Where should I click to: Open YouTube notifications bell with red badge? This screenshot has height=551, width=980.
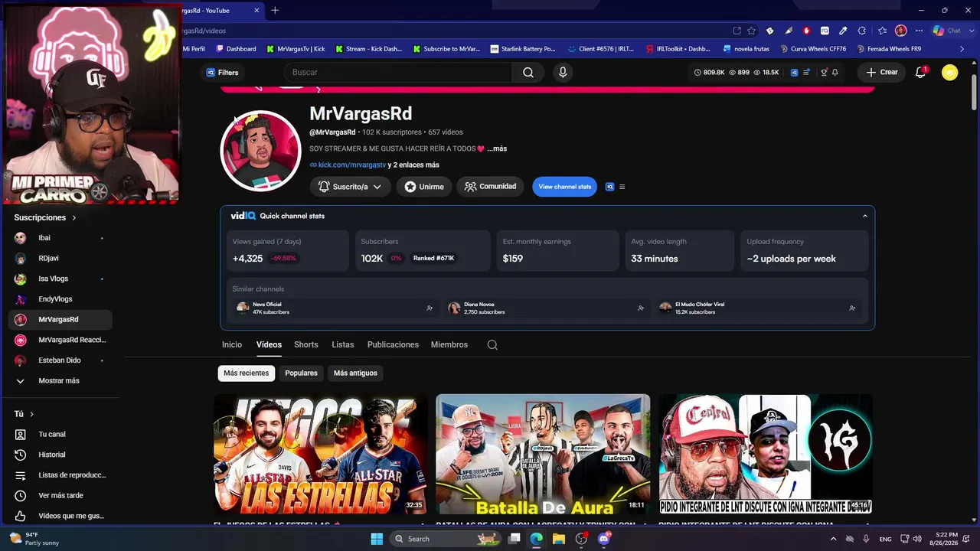pos(921,72)
